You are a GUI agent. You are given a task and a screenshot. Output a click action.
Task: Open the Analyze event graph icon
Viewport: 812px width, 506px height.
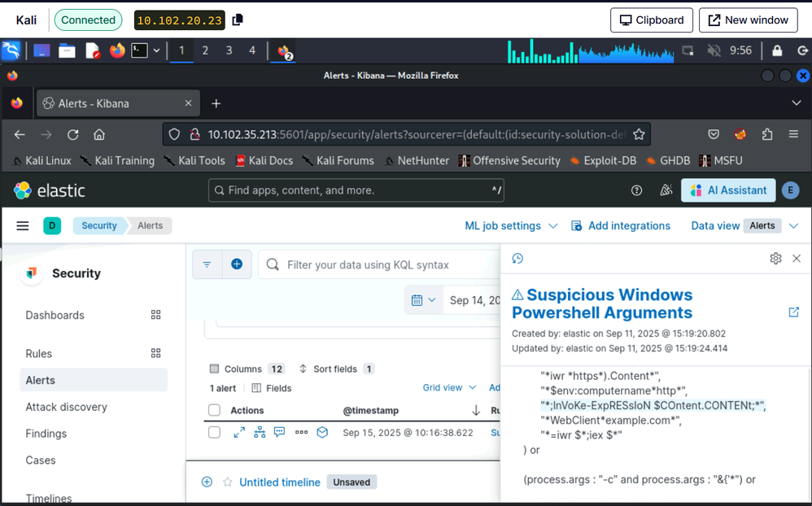pos(260,433)
